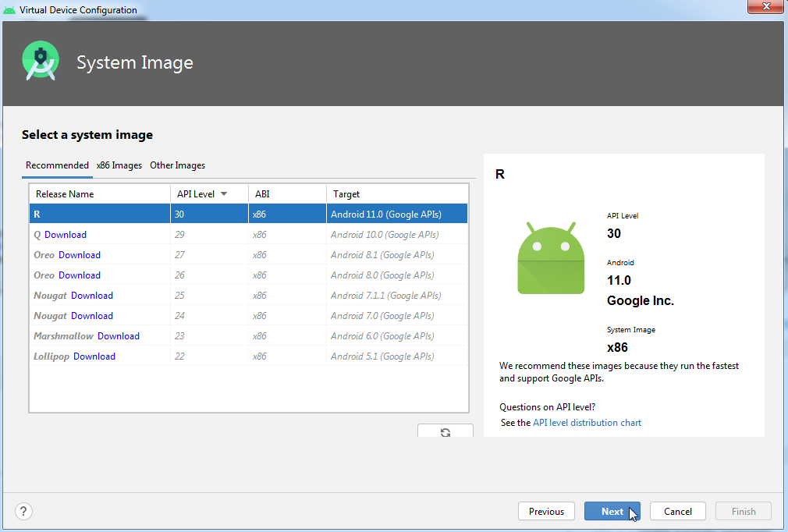Click Android icon in title bar
This screenshot has height=532, width=788.
coord(9,9)
